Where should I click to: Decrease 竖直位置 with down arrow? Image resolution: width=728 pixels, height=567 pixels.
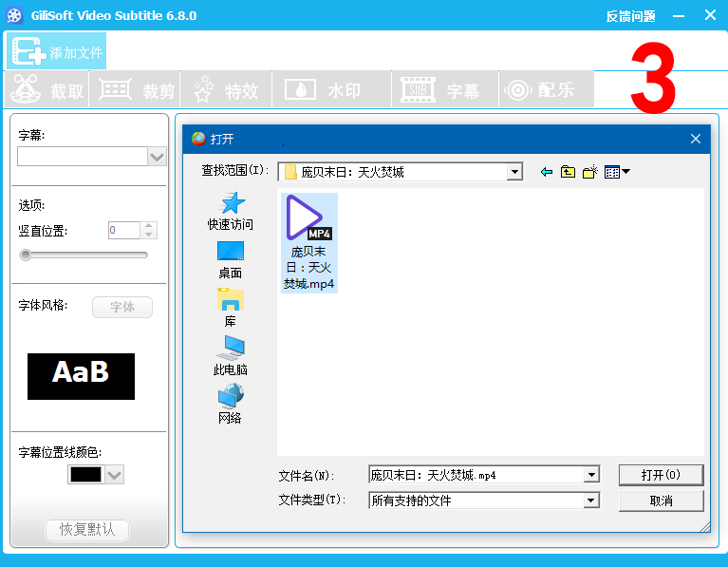pos(149,235)
